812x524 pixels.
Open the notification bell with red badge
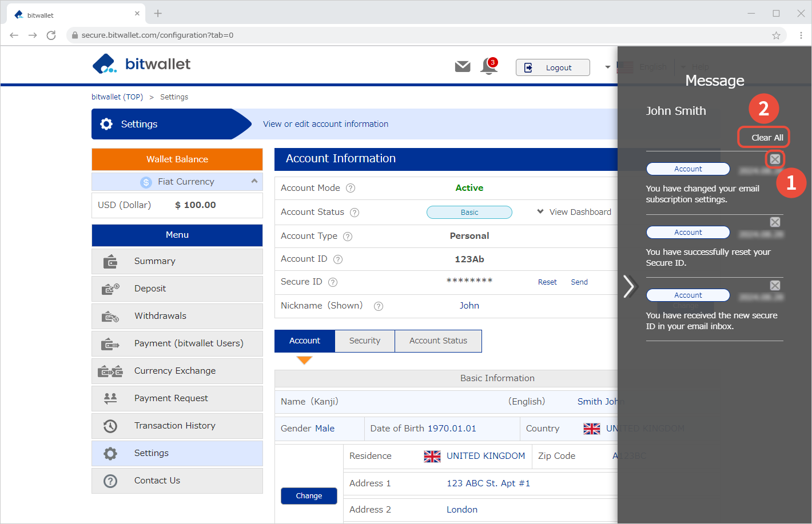[488, 66]
